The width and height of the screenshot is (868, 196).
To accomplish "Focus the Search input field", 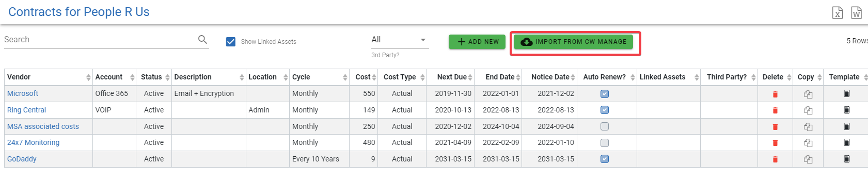I will 98,40.
